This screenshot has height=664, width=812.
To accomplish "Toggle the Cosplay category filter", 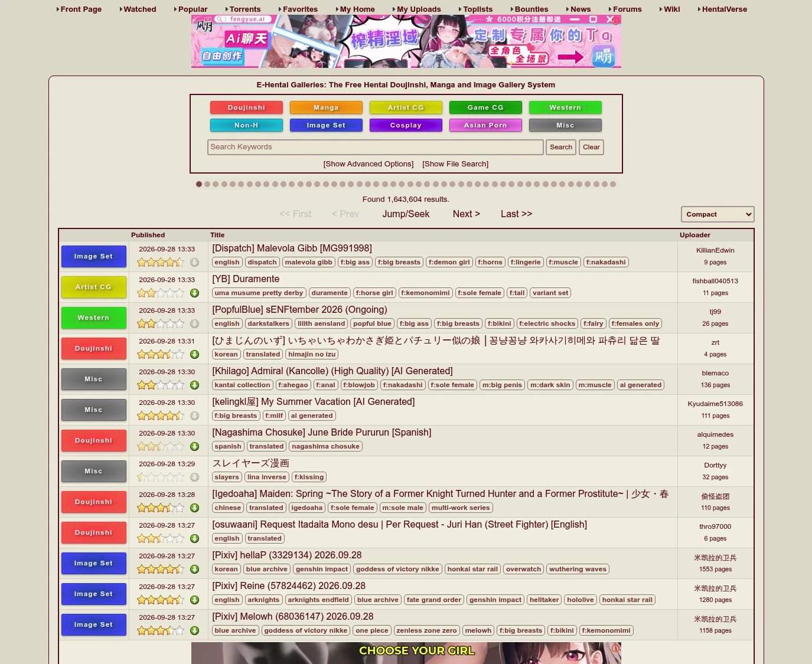I will (406, 125).
